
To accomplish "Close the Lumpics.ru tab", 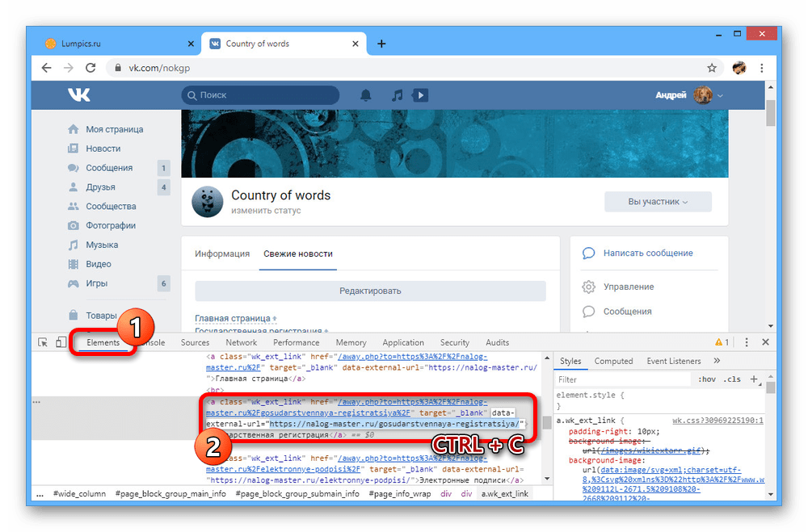I will (191, 44).
